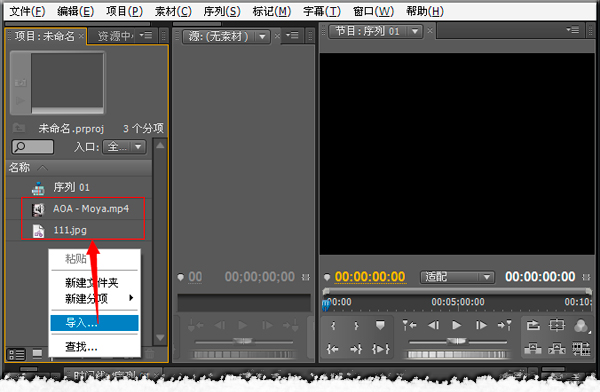Click the program monitor shuttle slider
Screen dimensions: 600x392
[457, 342]
